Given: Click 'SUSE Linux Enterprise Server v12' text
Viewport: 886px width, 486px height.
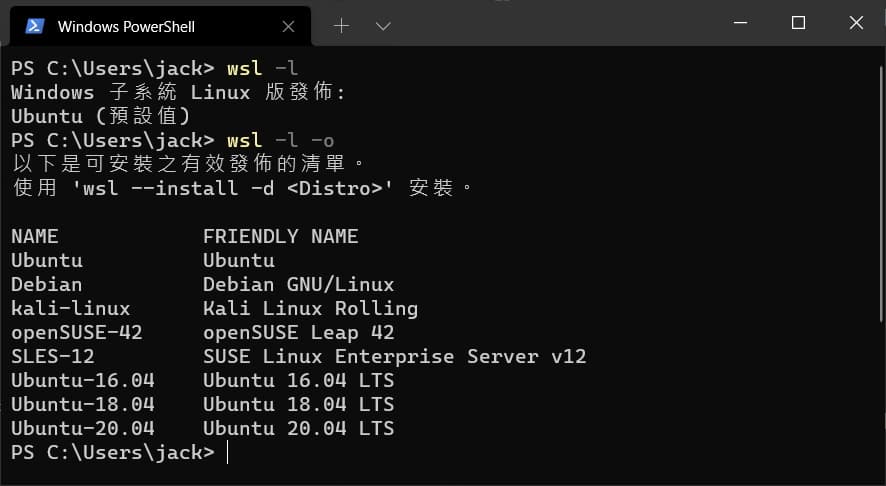Looking at the screenshot, I should [394, 357].
